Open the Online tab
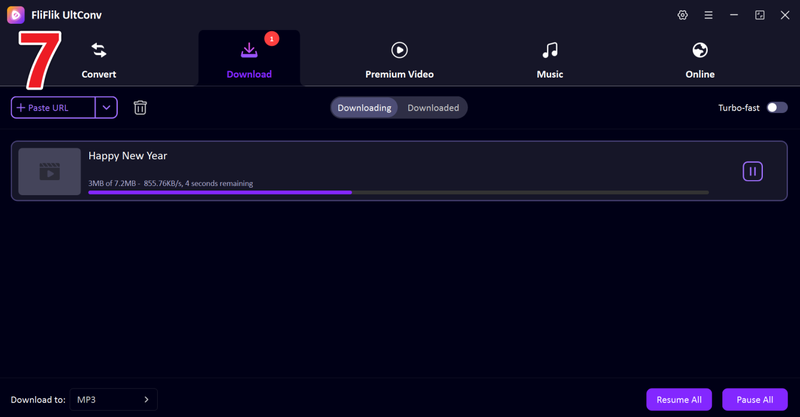800x417 pixels. 699,60
